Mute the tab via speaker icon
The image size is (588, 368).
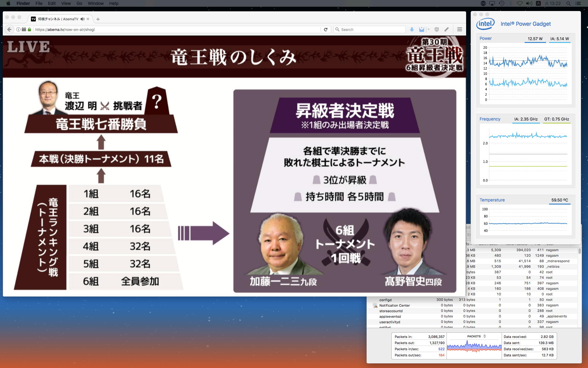82,19
